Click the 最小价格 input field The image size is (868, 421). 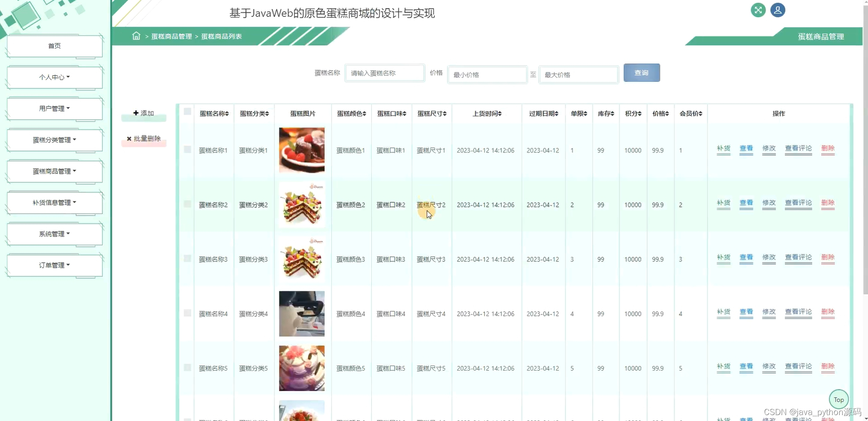click(487, 75)
